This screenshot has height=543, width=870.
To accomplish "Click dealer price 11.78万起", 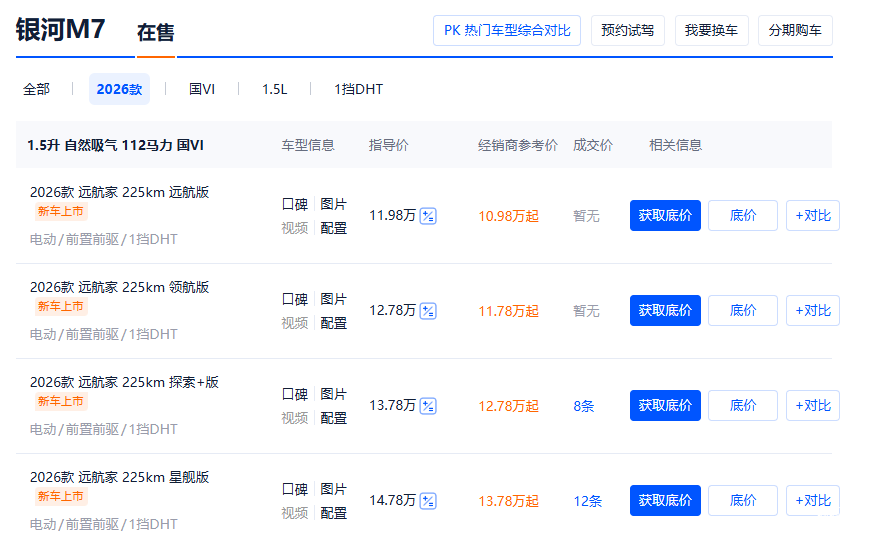I will pyautogui.click(x=509, y=311).
